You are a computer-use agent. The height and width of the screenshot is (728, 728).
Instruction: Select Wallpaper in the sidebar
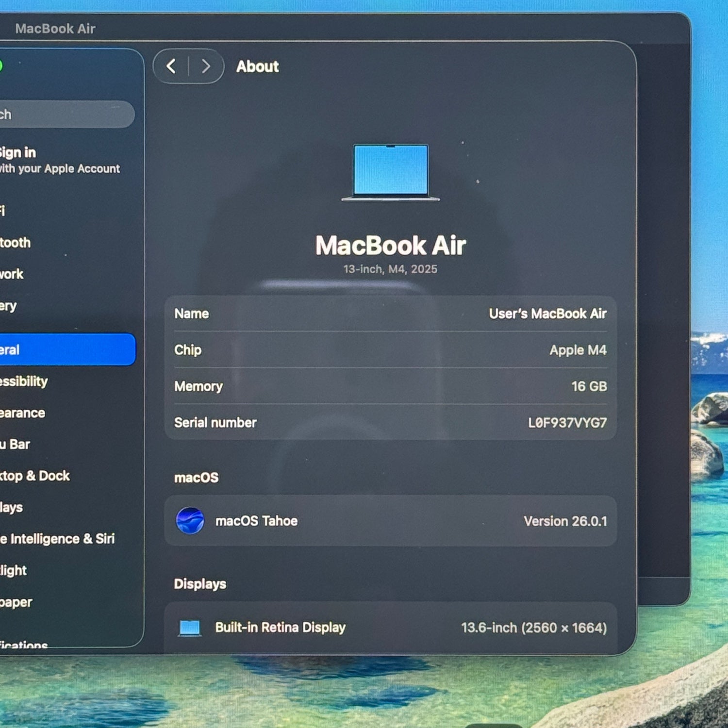coord(17,602)
